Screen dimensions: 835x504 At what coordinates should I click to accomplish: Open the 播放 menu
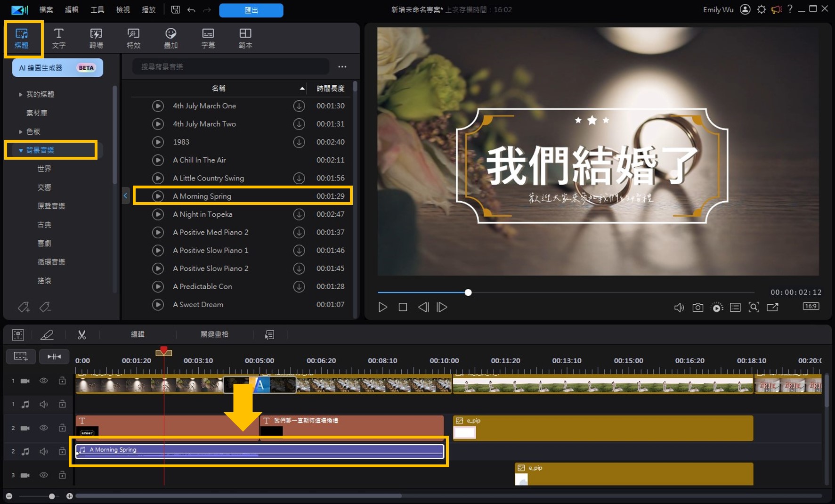[148, 9]
